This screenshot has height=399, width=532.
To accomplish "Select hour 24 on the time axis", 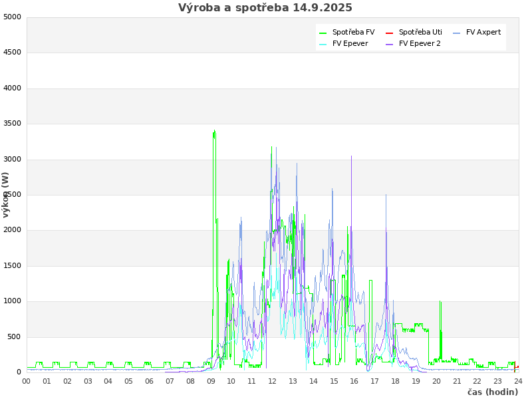I will pos(518,381).
